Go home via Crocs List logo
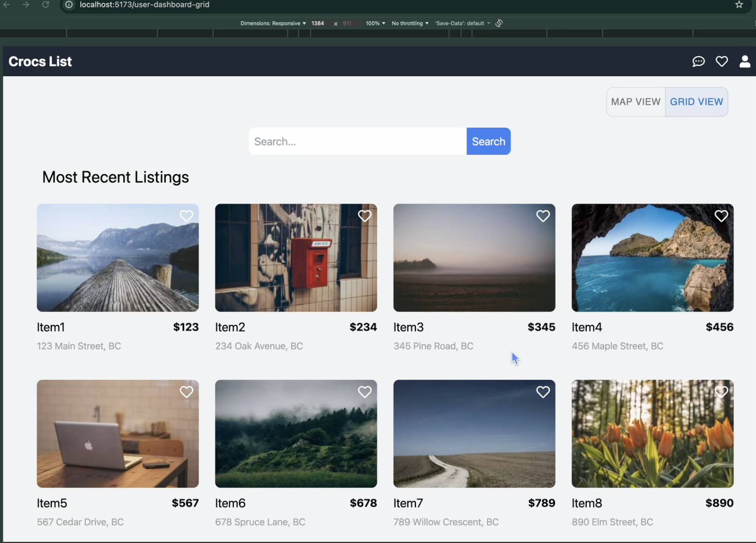The image size is (756, 543). click(x=40, y=61)
